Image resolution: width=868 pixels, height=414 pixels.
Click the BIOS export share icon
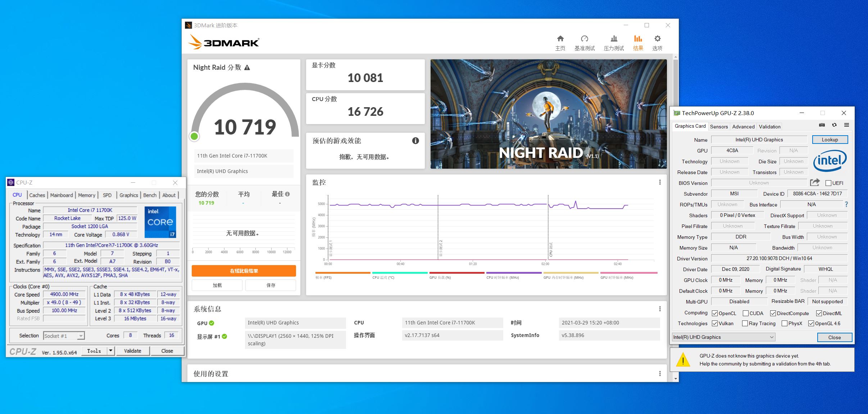815,182
